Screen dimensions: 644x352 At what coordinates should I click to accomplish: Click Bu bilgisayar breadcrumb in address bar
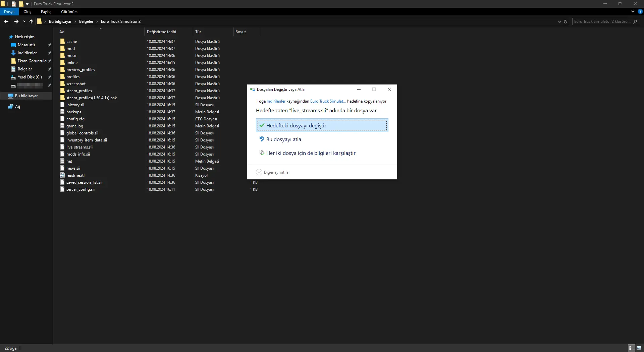60,21
